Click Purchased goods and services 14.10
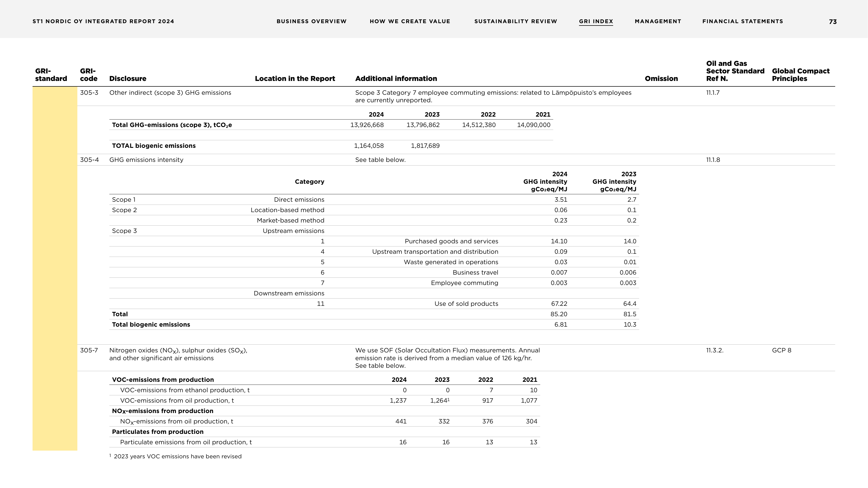 pyautogui.click(x=559, y=242)
